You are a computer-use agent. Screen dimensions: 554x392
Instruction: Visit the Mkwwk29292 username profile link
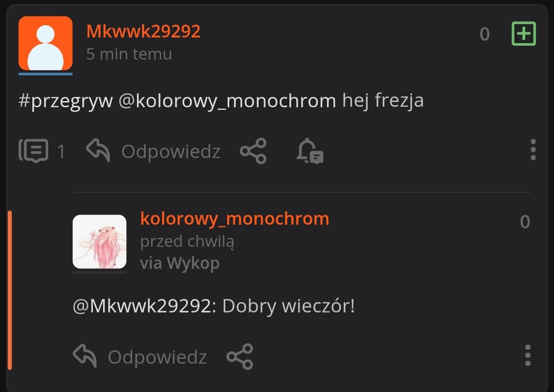click(x=144, y=31)
